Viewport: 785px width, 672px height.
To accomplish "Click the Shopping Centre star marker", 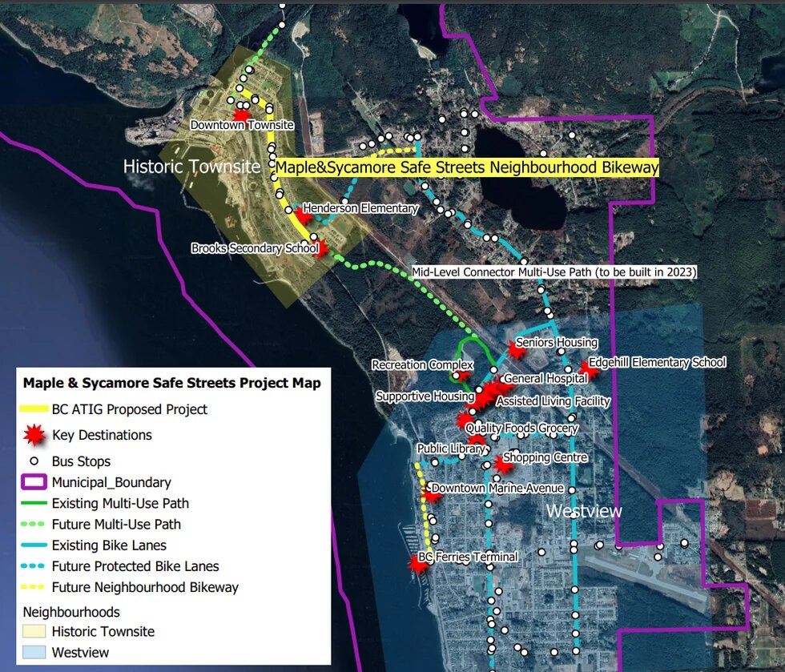I will click(502, 463).
